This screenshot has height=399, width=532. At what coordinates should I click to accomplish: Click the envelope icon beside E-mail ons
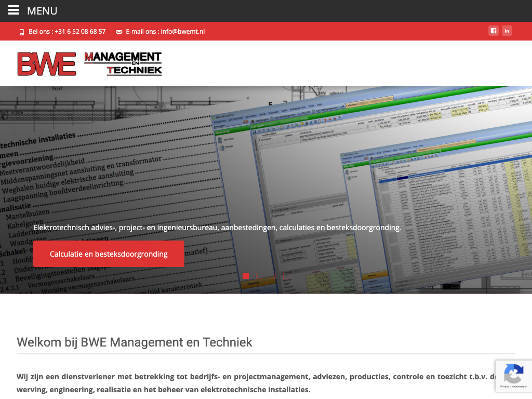119,32
